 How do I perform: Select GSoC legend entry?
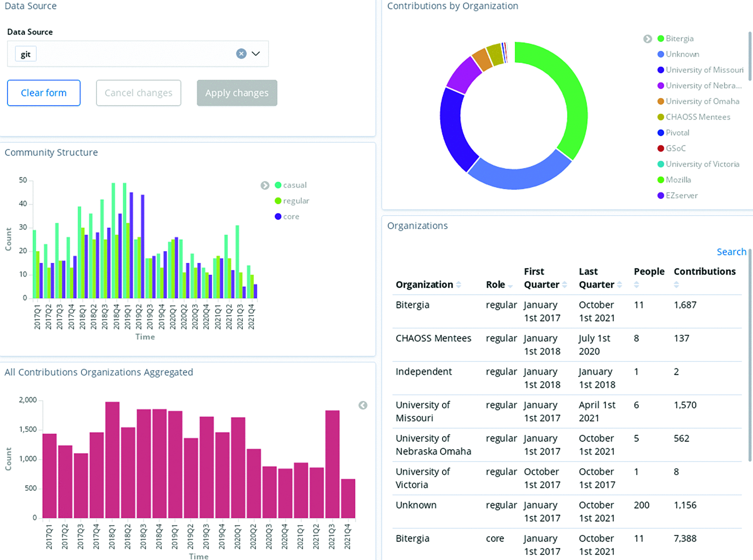click(x=672, y=148)
